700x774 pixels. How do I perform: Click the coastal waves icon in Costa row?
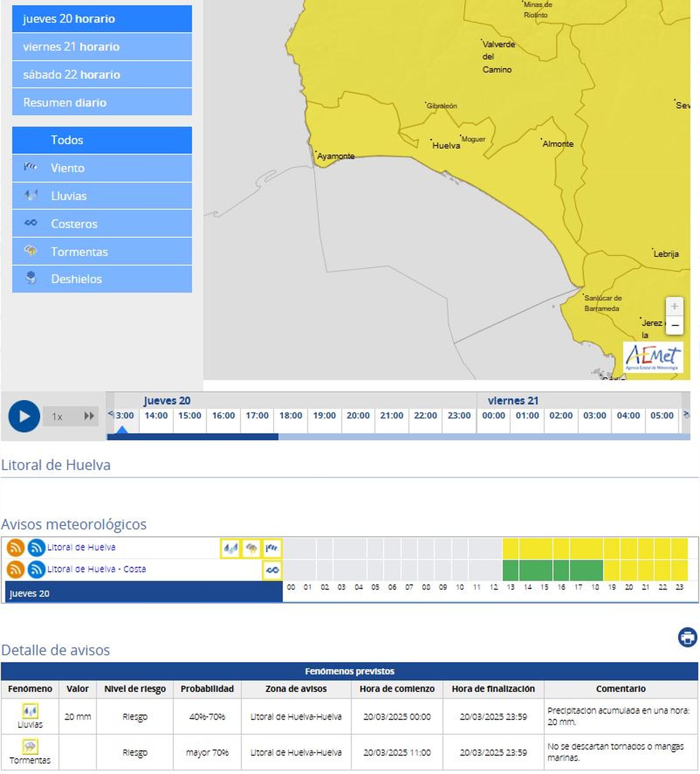[x=272, y=570]
